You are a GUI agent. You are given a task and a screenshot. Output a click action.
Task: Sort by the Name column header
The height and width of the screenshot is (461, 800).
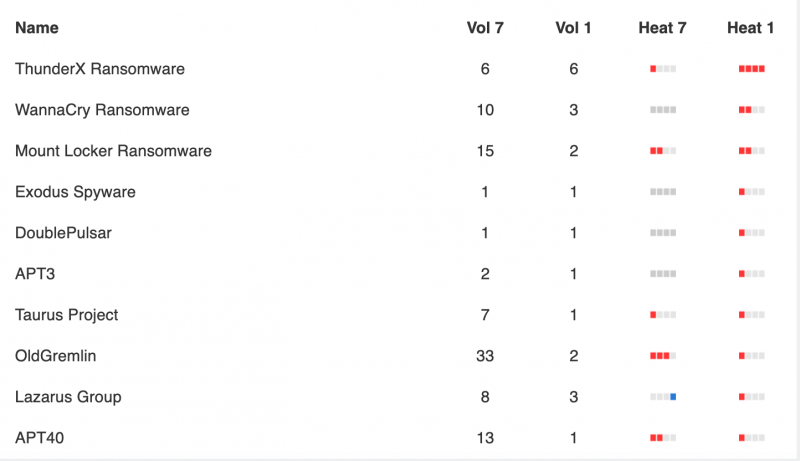[37, 28]
